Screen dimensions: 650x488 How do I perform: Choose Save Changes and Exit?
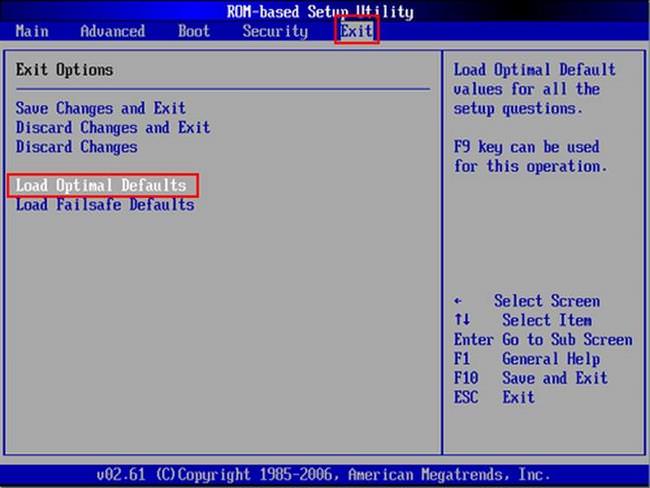tap(101, 108)
